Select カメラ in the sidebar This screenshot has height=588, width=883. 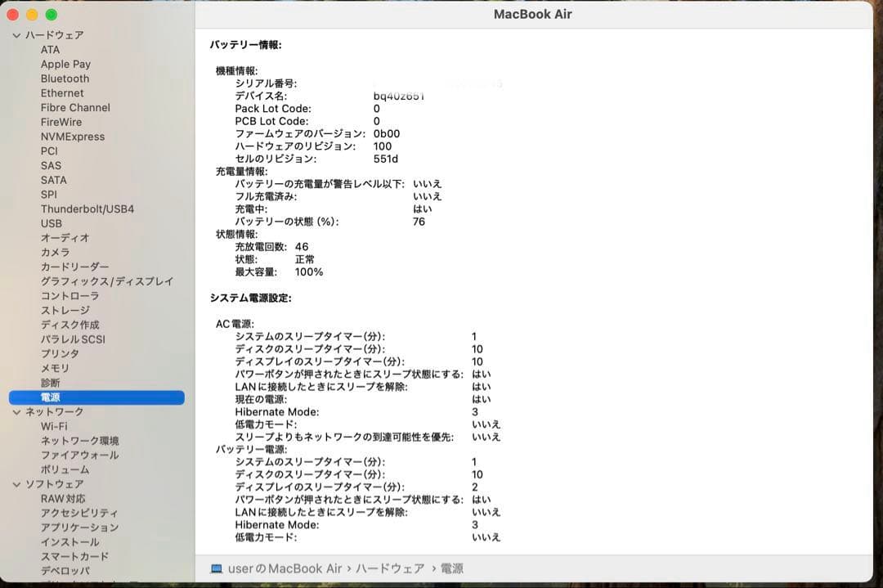pyautogui.click(x=56, y=253)
